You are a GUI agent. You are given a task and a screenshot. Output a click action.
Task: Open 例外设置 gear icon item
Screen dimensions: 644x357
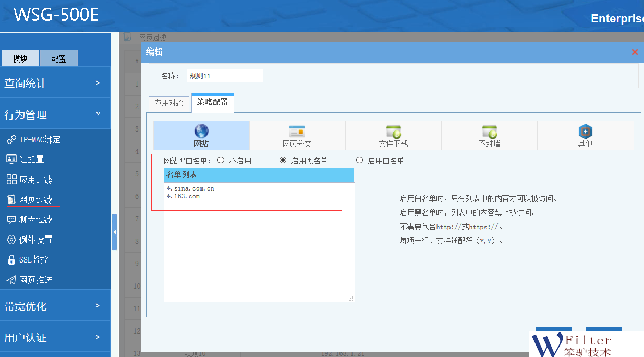tap(11, 240)
